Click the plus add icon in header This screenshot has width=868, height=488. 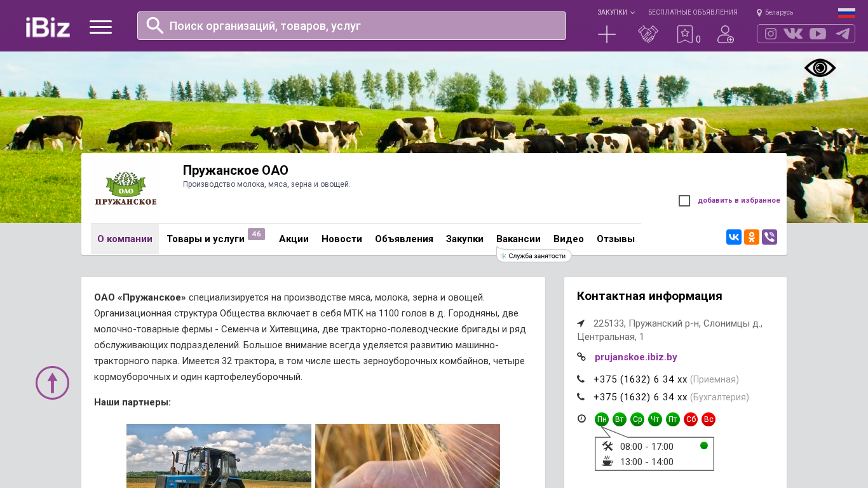[607, 34]
